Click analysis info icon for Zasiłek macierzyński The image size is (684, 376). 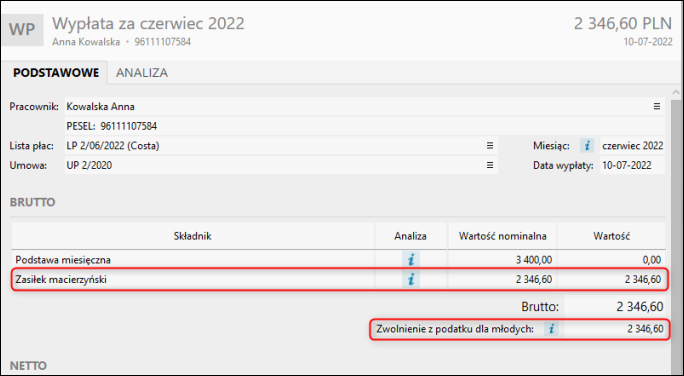(x=410, y=279)
